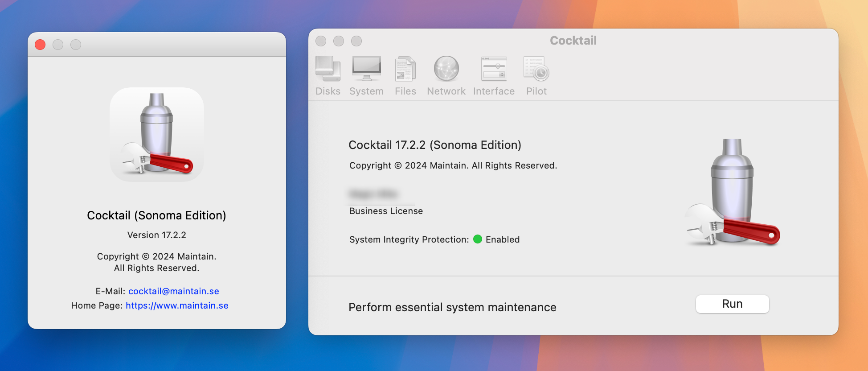The width and height of the screenshot is (868, 371).
Task: Open the https://www.maintain.se home page link
Action: (x=177, y=305)
